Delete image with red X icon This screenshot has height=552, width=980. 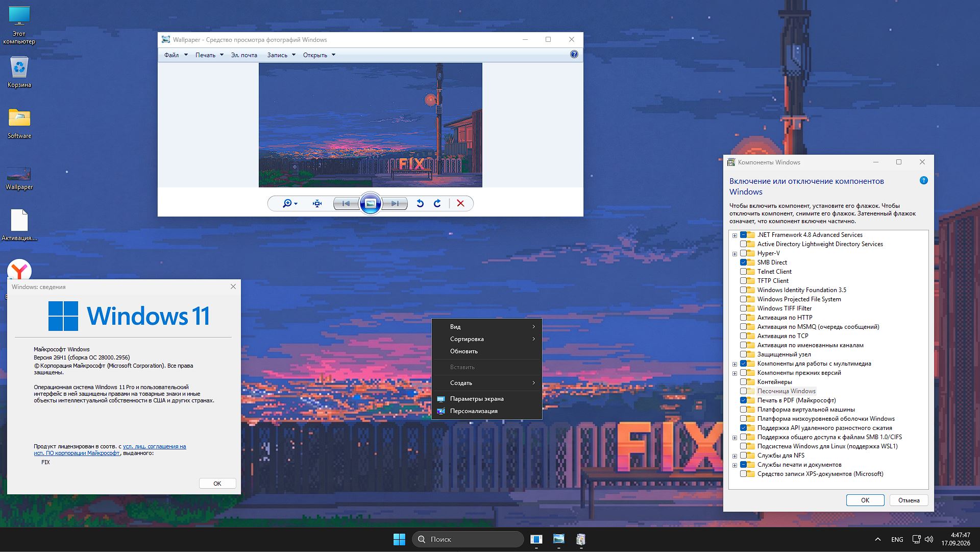point(460,203)
